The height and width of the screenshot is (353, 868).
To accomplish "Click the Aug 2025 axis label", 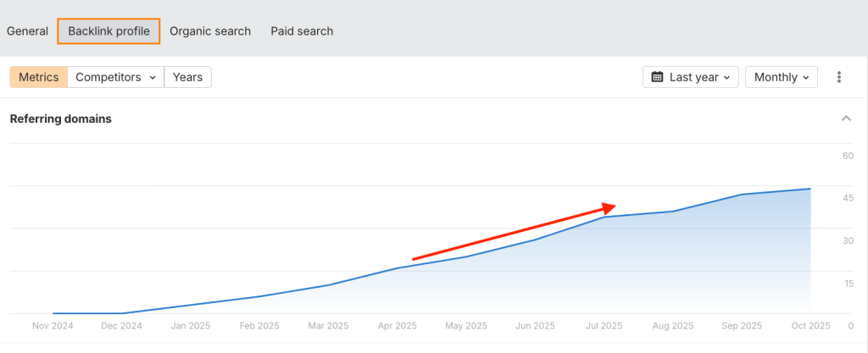I will pos(672,326).
